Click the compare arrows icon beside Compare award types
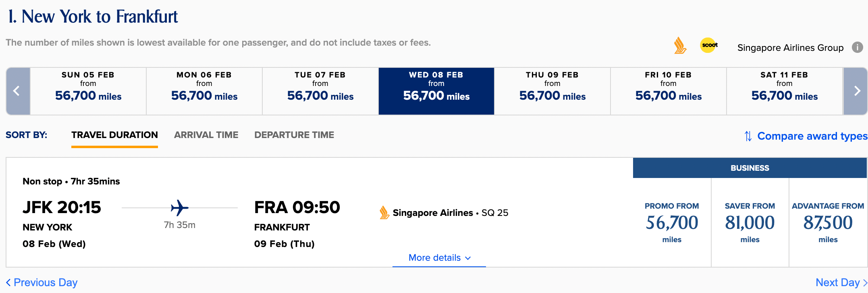Screen dimensions: 868x293 [748, 136]
